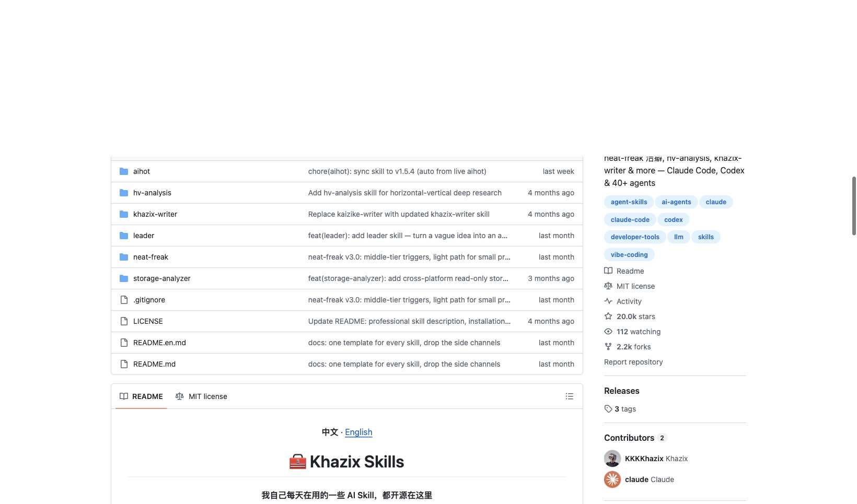
Task: Select the llm topic tag
Action: tap(679, 237)
